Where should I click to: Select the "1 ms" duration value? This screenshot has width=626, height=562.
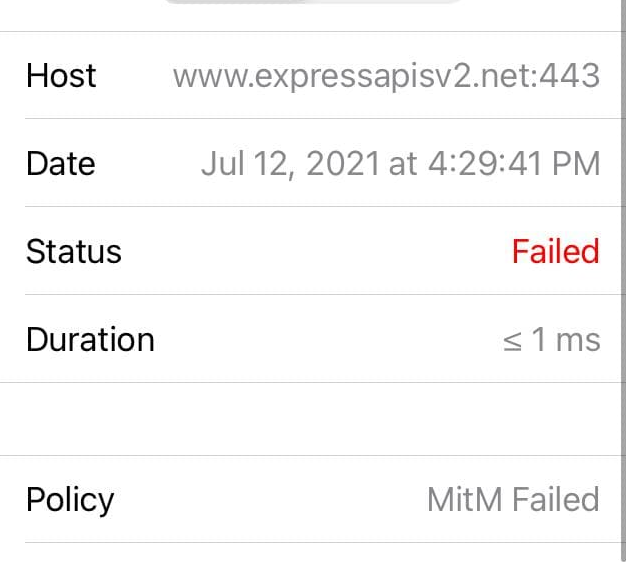(x=565, y=340)
